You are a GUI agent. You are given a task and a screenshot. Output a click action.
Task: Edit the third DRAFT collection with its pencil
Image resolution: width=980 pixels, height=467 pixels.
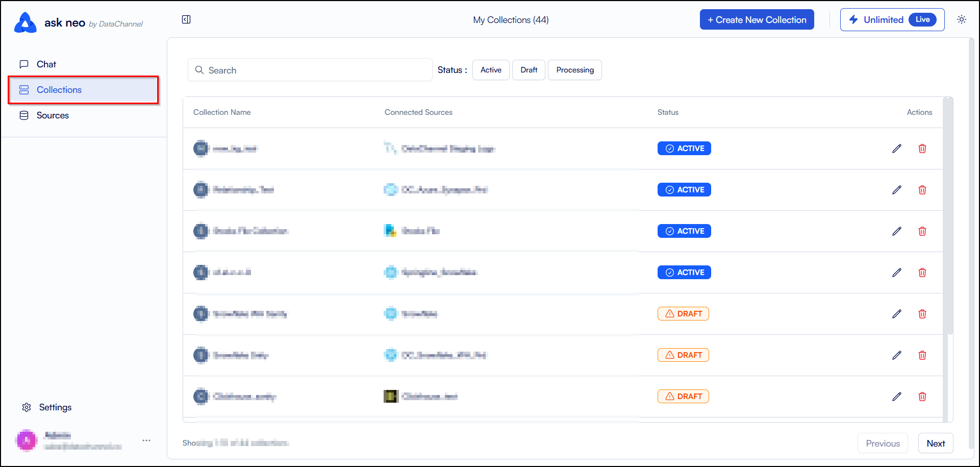[897, 397]
